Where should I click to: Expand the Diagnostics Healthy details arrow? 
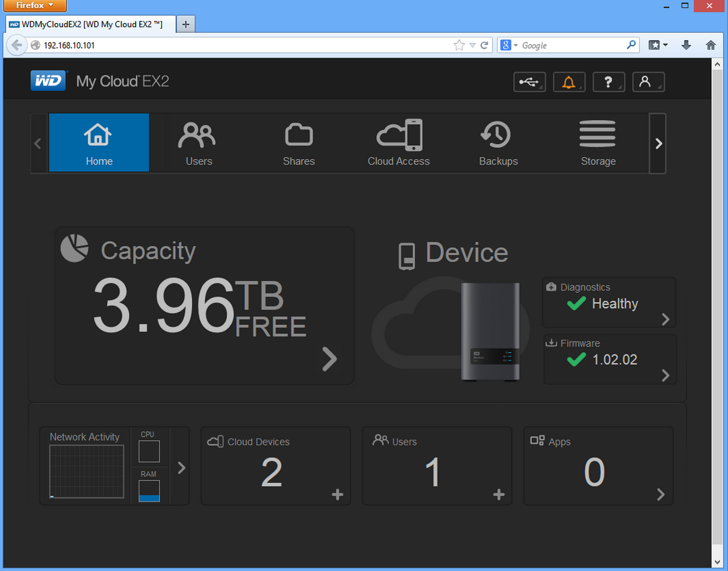click(x=665, y=319)
